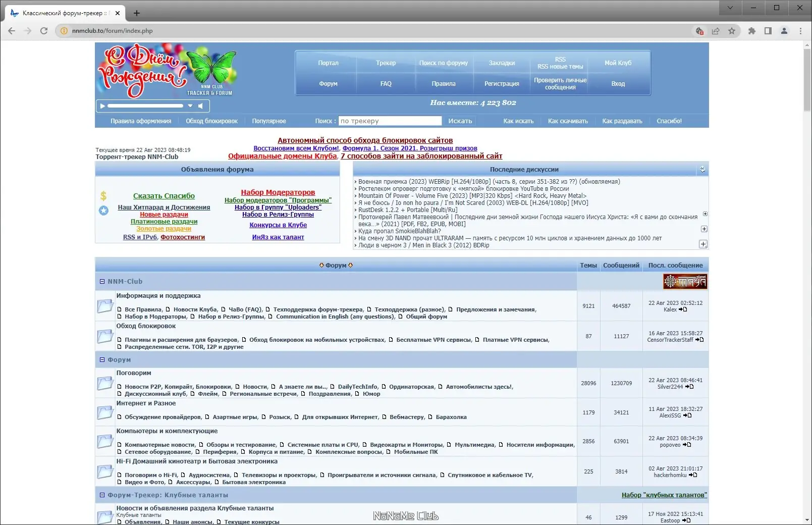Collapse the Форум-Трекер: Клубные таланты category
This screenshot has width=812, height=525.
click(102, 495)
